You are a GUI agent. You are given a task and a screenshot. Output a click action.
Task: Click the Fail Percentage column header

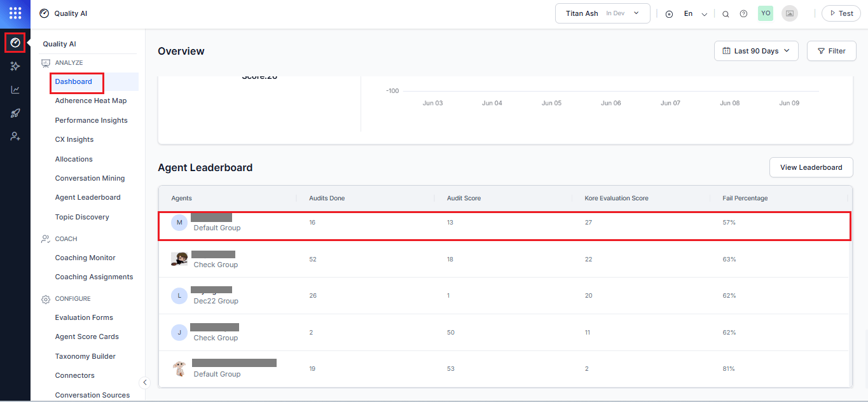(x=745, y=198)
